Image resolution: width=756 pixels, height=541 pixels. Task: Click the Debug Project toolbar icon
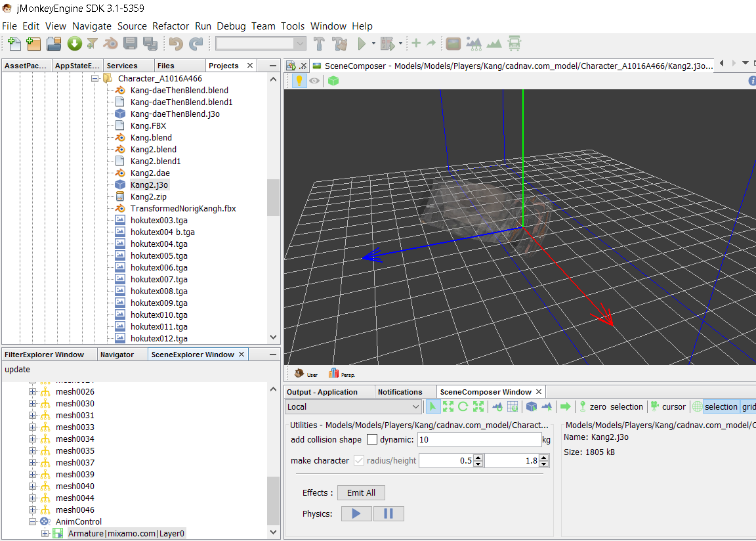click(x=387, y=44)
